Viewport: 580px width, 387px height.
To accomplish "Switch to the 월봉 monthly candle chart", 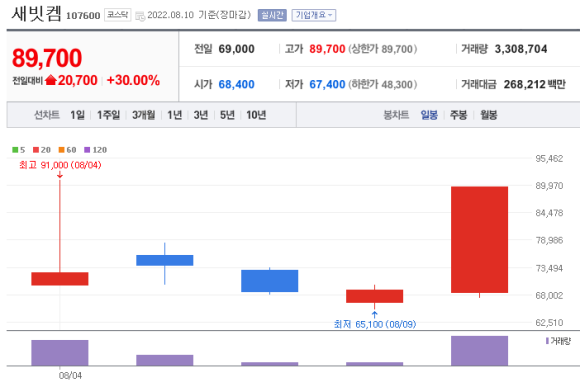I will [x=489, y=115].
